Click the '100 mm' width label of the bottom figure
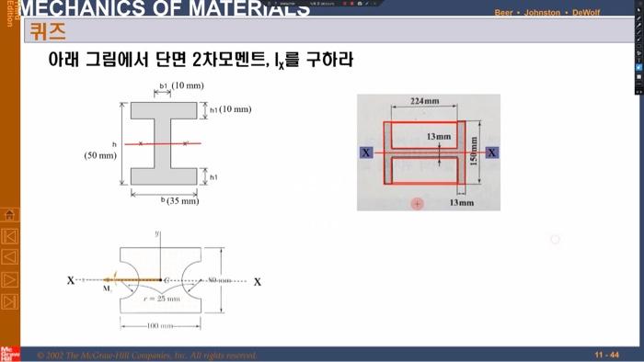 [x=159, y=326]
